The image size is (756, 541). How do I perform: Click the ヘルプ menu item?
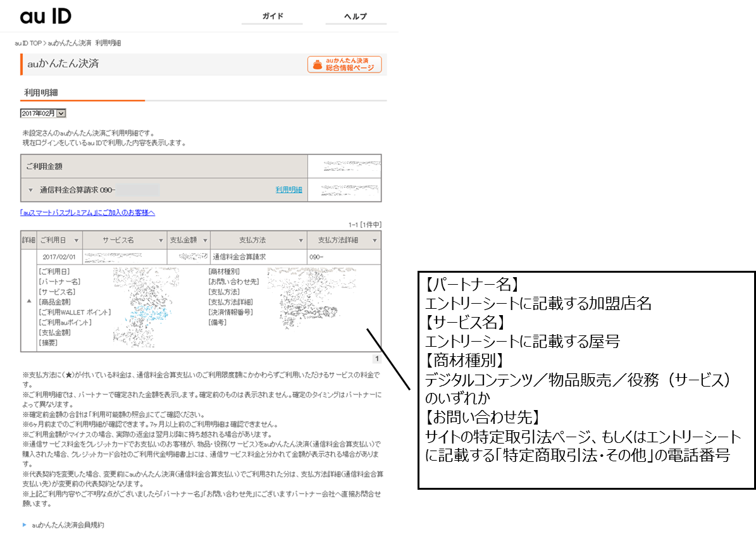click(x=355, y=16)
